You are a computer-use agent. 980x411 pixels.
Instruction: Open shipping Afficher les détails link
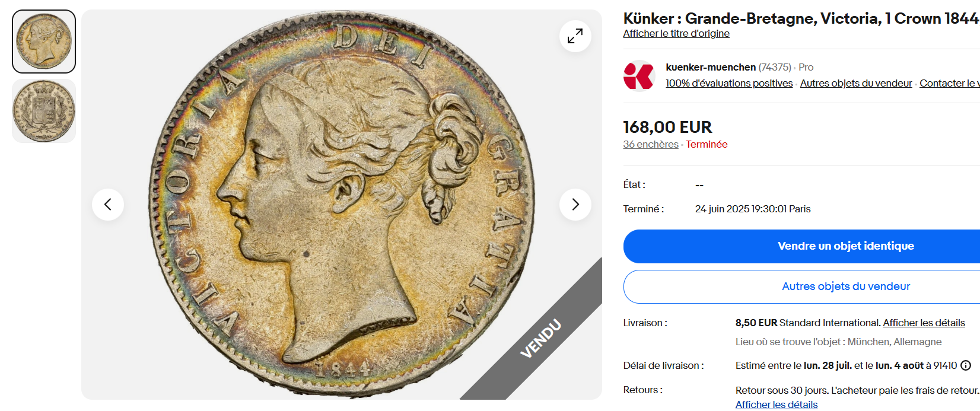924,323
